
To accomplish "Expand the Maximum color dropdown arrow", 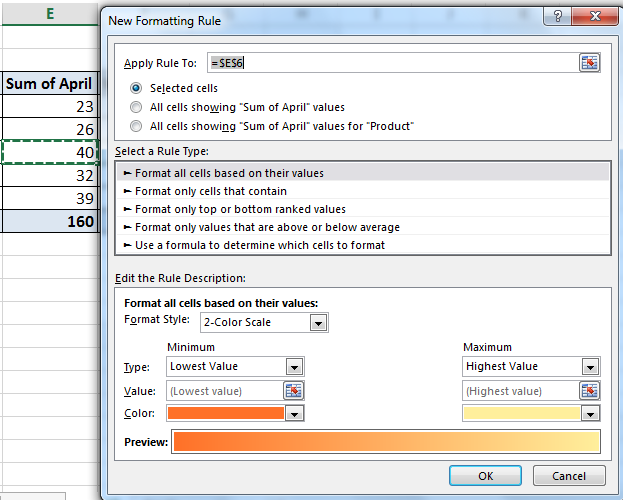I will 590,413.
